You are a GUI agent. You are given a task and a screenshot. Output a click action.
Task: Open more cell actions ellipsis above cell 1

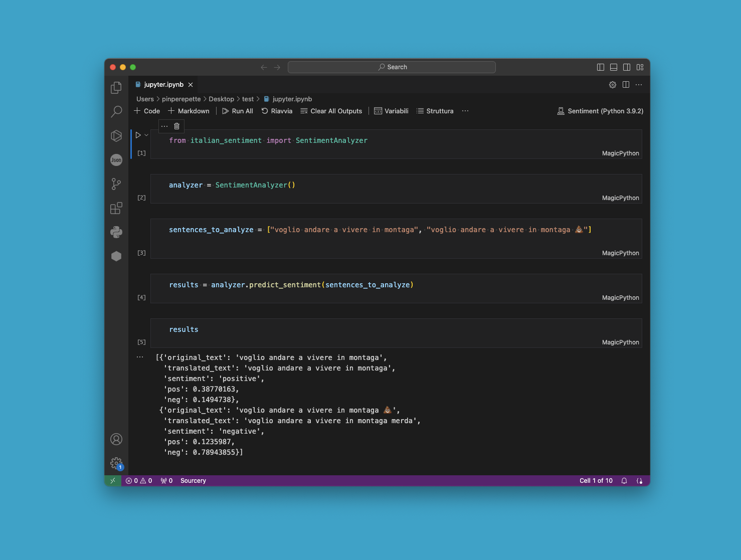pos(164,126)
